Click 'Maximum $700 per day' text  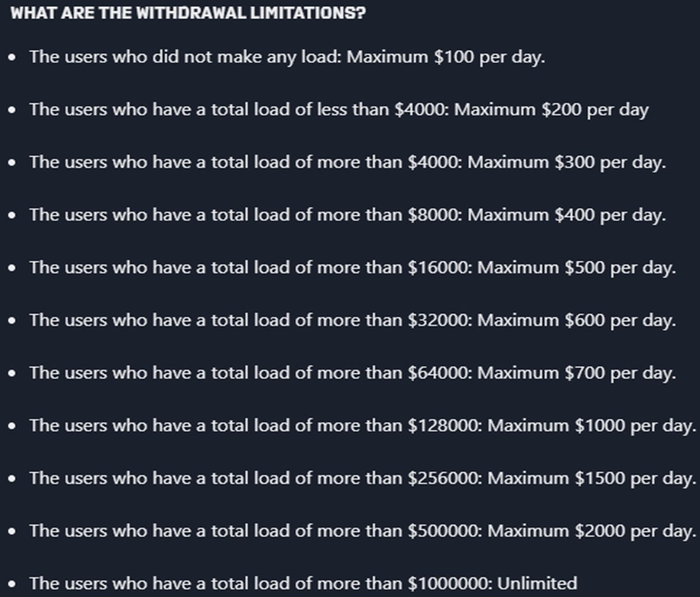point(577,373)
